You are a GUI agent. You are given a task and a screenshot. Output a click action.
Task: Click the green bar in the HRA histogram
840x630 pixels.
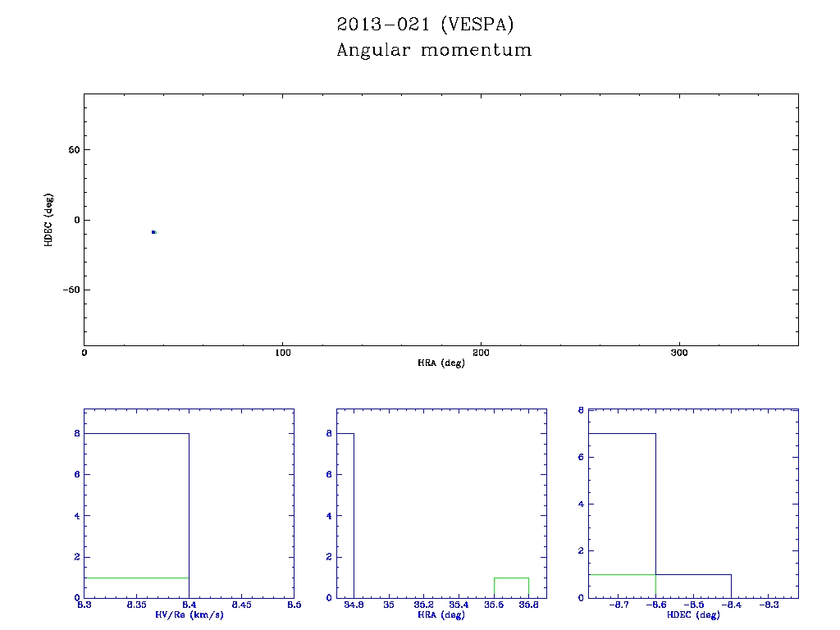click(511, 587)
